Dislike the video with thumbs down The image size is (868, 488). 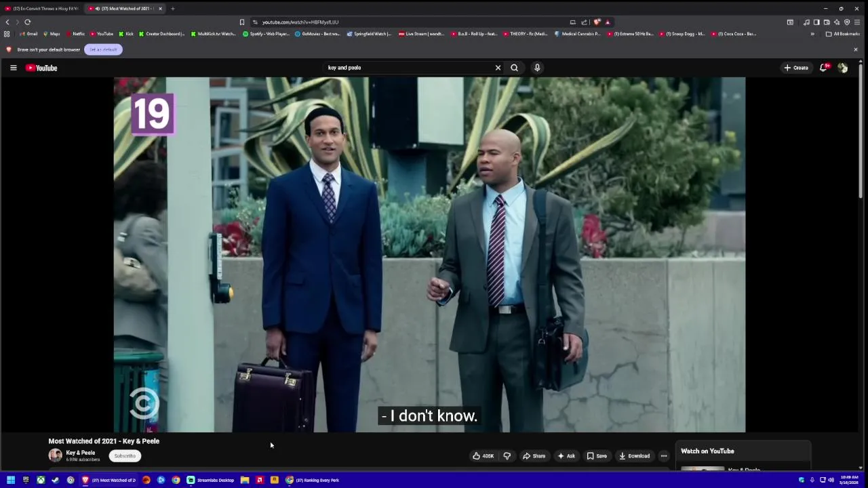coord(507,456)
